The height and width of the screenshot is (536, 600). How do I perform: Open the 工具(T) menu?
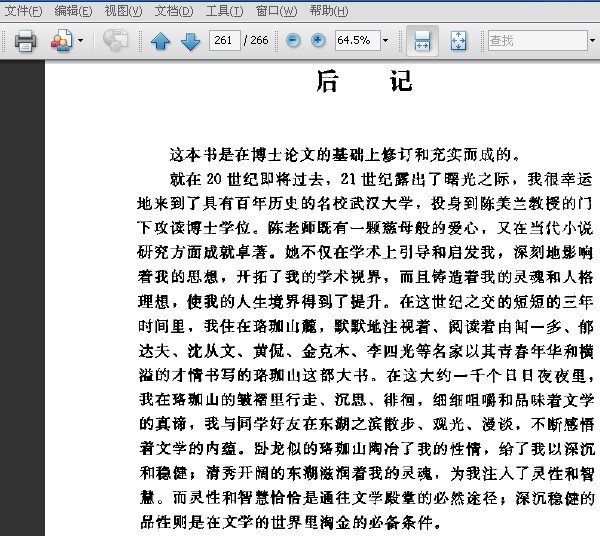[224, 11]
